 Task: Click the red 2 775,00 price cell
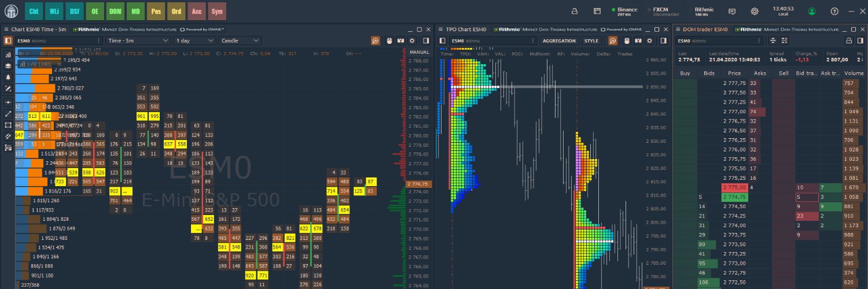coord(734,188)
